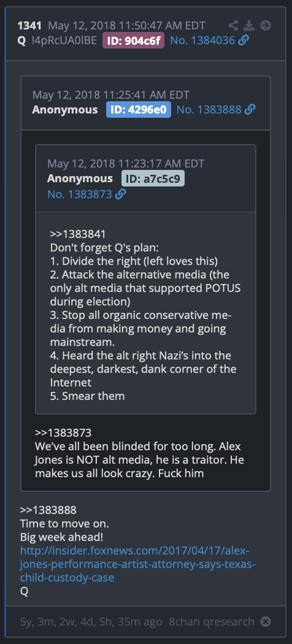Viewport: 292px width, 644px height.
Task: Click chain-link icon beside No. 1383888
Action: 250,109
